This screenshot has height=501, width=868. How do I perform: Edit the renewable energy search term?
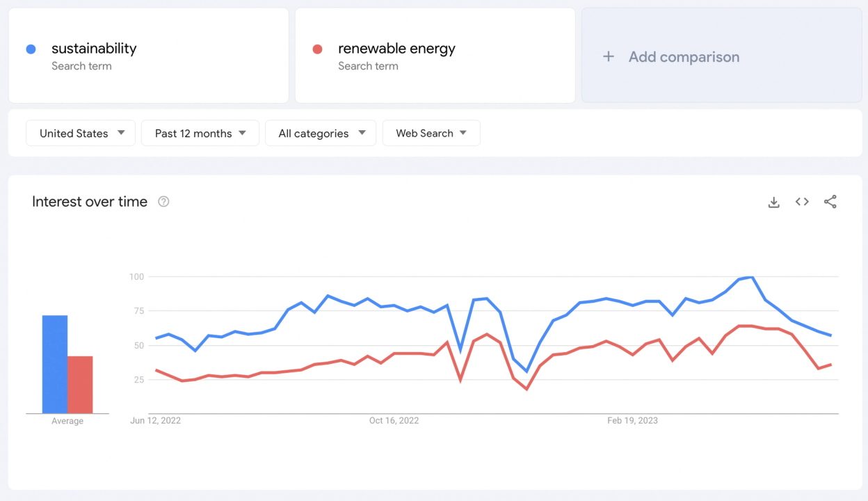point(396,49)
